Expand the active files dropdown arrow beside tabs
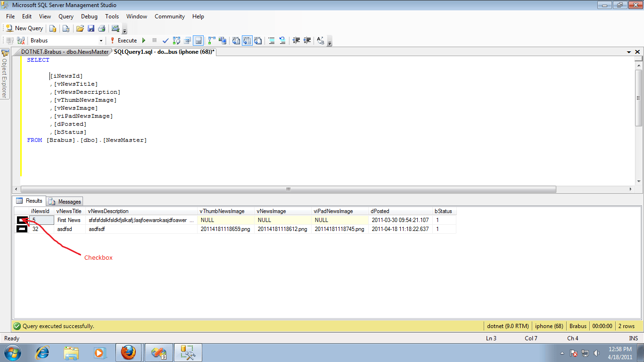This screenshot has height=362, width=644. (x=629, y=52)
